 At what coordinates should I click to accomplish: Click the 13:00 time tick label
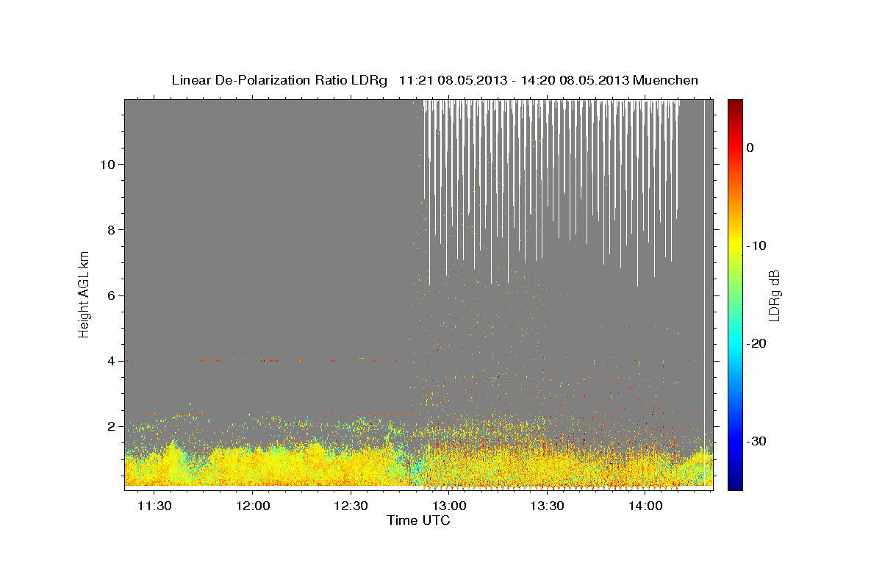pos(449,506)
